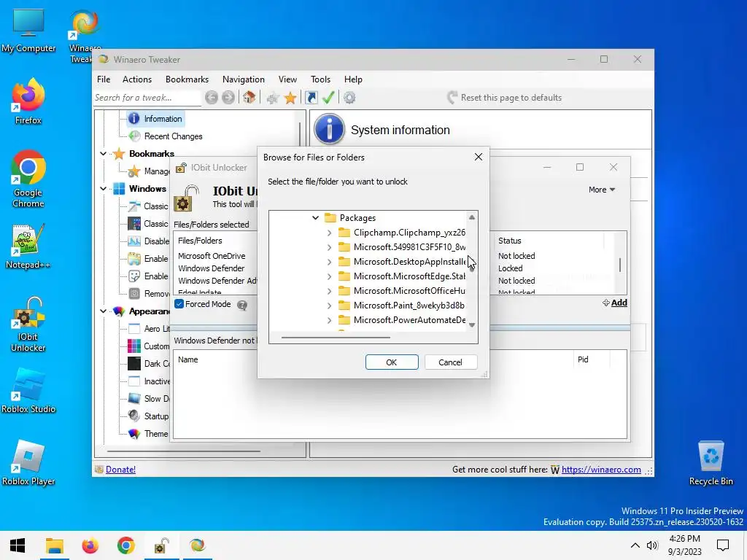The width and height of the screenshot is (747, 560).
Task: Click OK in Browse dialog
Action: [392, 362]
